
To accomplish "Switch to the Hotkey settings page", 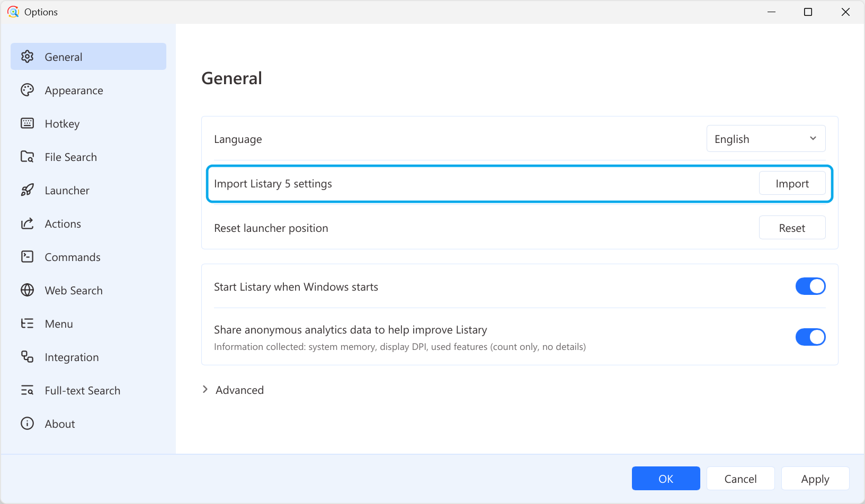I will (x=88, y=123).
